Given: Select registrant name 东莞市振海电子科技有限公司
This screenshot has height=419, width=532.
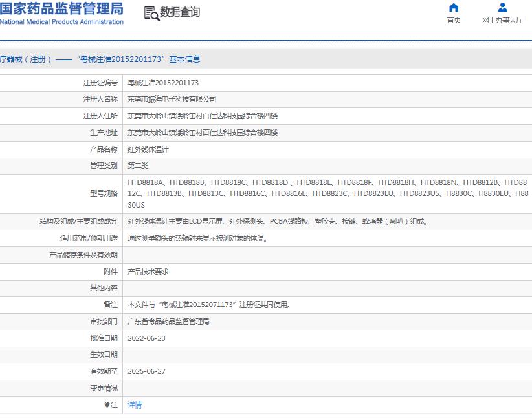Looking at the screenshot, I should (172, 99).
